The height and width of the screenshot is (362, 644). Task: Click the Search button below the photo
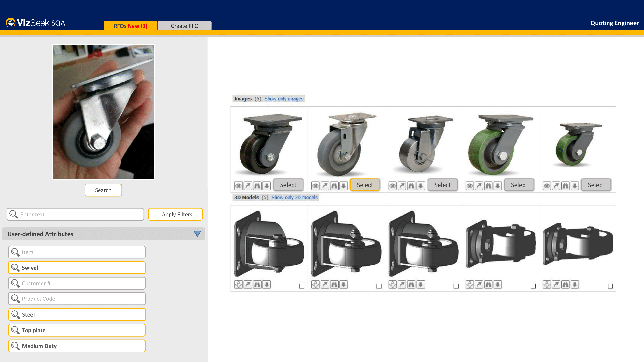point(103,190)
